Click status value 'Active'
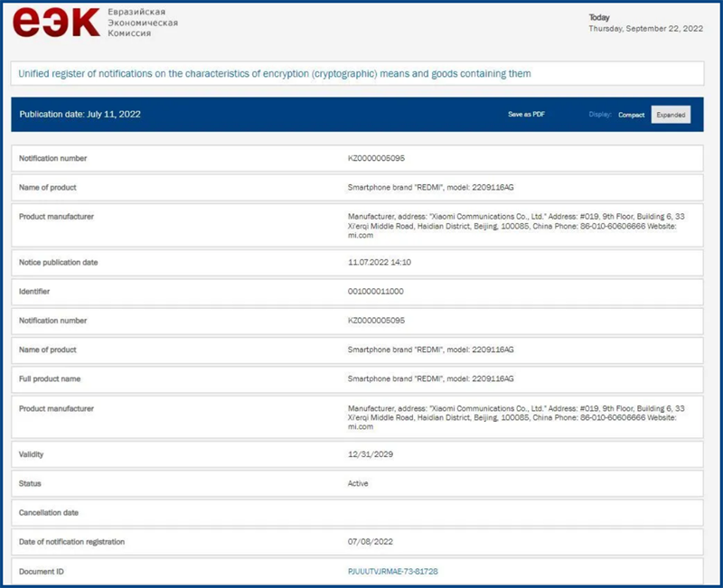Image resolution: width=723 pixels, height=588 pixels. click(358, 483)
